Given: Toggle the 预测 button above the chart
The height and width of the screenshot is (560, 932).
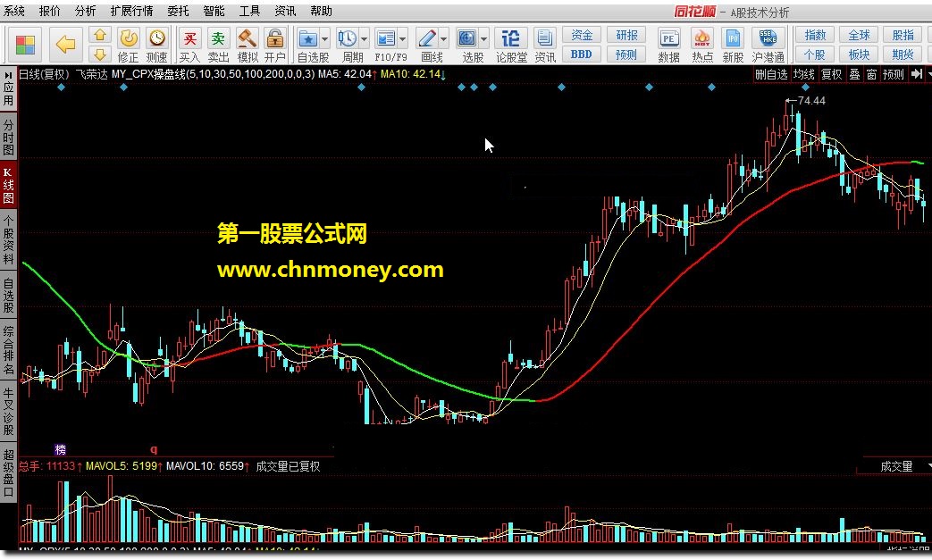Looking at the screenshot, I should coord(894,74).
